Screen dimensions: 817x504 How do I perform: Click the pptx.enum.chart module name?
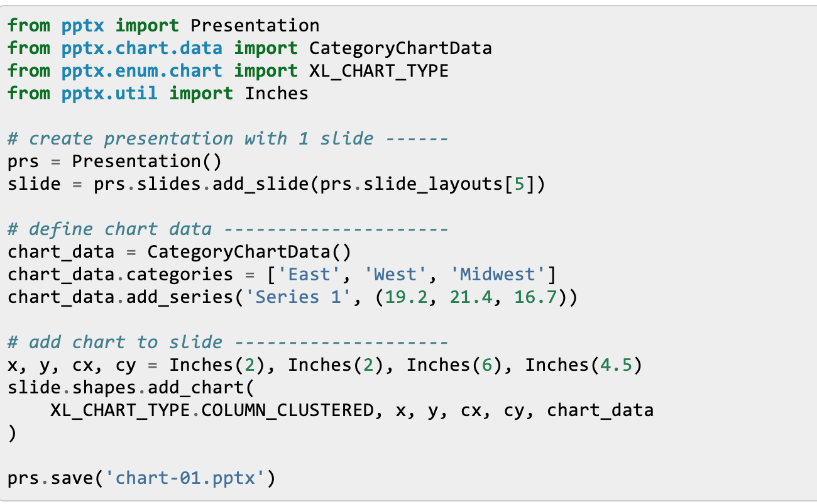(142, 71)
